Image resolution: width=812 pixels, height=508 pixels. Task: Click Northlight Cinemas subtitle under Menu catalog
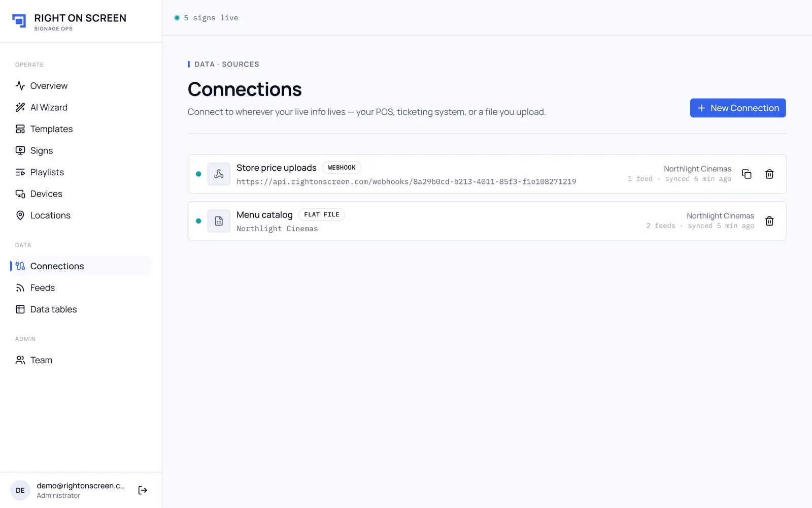click(x=277, y=229)
